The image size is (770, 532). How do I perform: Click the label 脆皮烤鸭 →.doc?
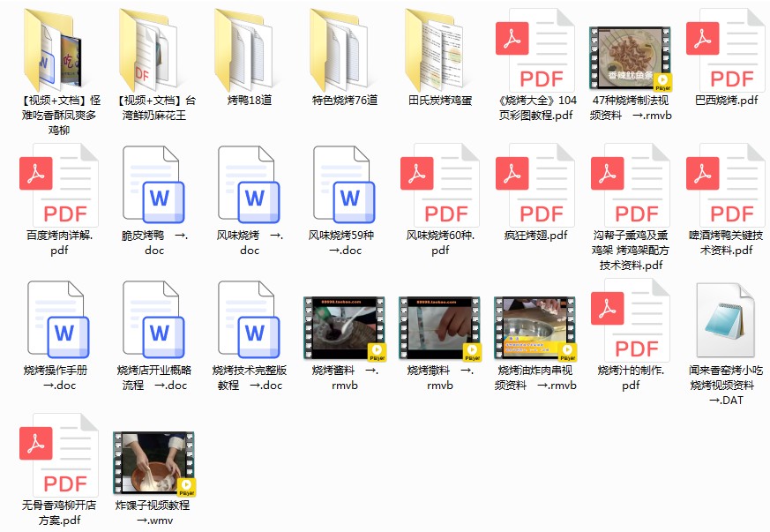(154, 243)
